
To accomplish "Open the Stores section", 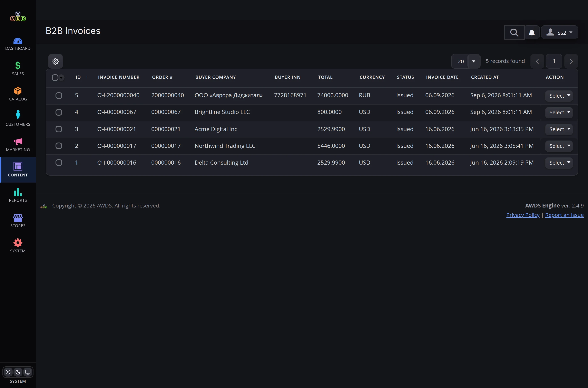I will coord(18,220).
